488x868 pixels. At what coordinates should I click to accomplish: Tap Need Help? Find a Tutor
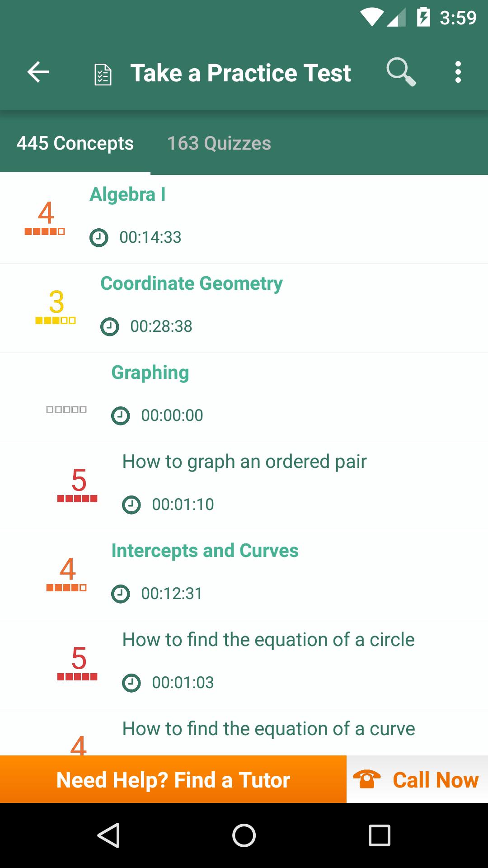173,779
